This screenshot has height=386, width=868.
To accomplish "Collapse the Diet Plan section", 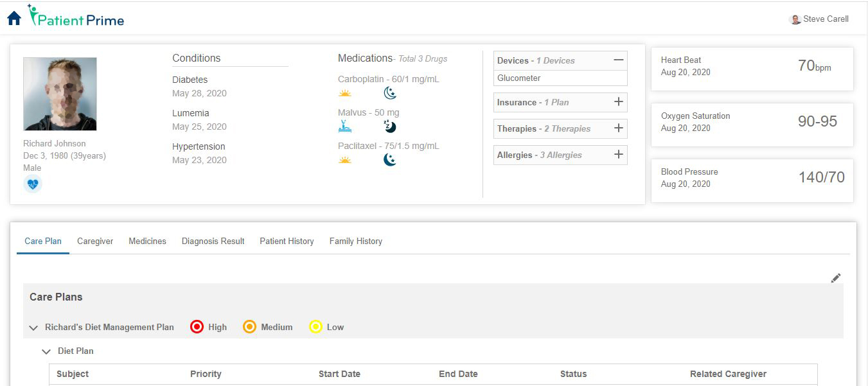I will click(x=46, y=351).
